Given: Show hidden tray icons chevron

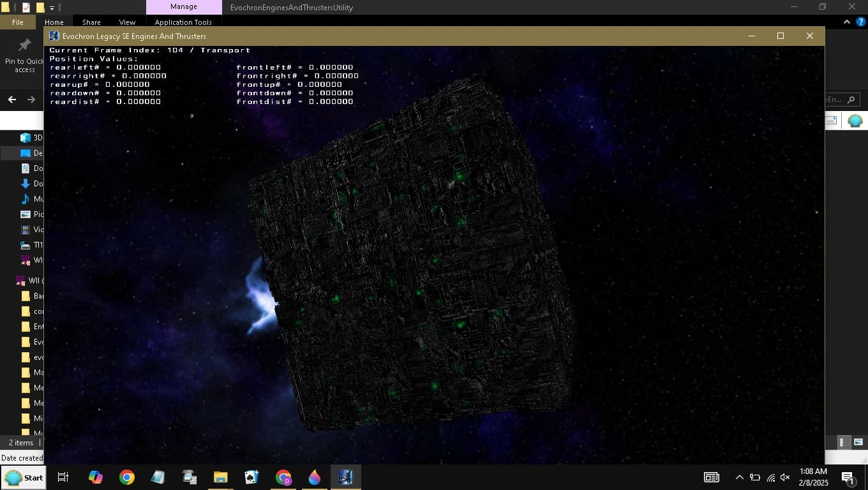Looking at the screenshot, I should [739, 477].
